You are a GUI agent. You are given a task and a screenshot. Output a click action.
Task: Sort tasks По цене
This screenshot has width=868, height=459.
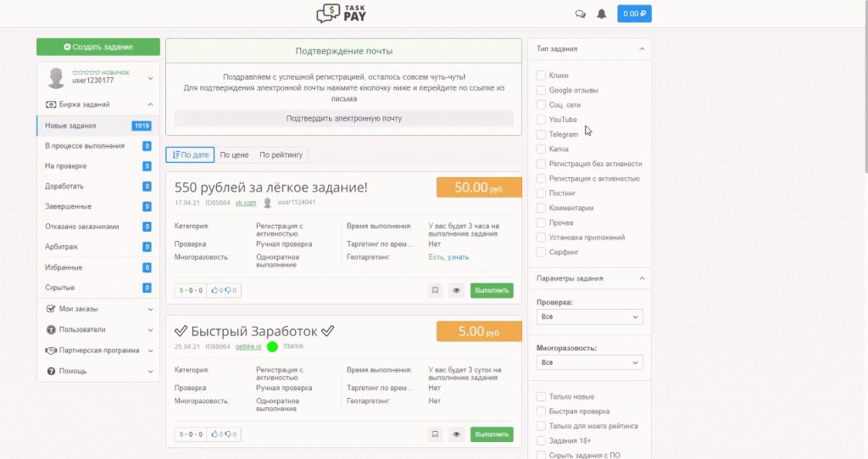(234, 155)
